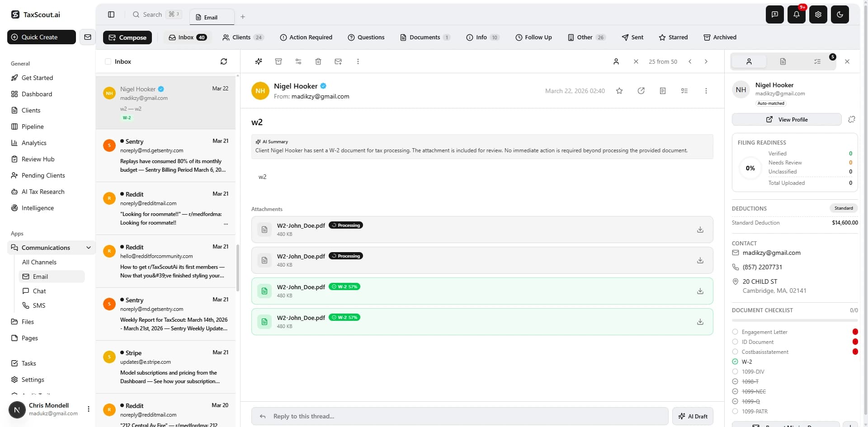The height and width of the screenshot is (427, 868).
Task: Star the Nigel Hooker email
Action: 619,91
